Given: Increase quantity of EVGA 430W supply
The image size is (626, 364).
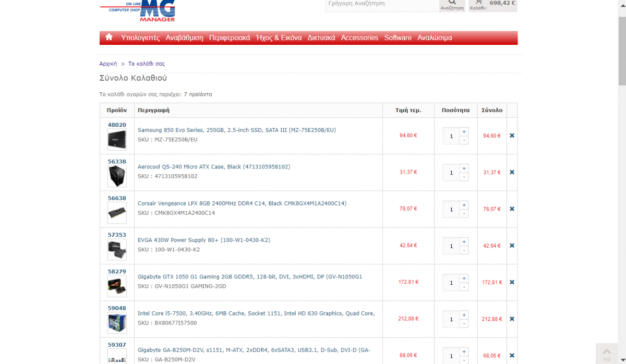Looking at the screenshot, I should (x=464, y=241).
